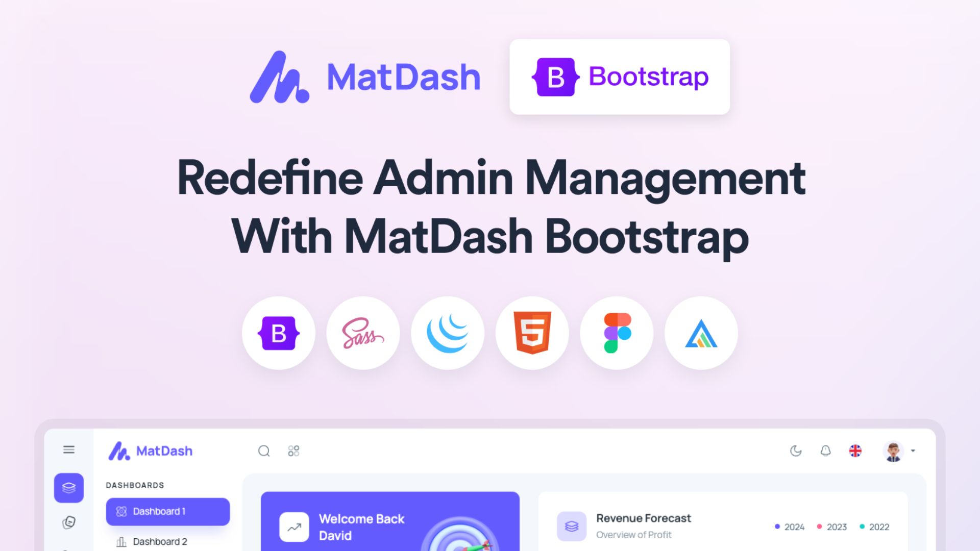
Task: Click the hamburger menu toggle button
Action: pyautogui.click(x=69, y=449)
